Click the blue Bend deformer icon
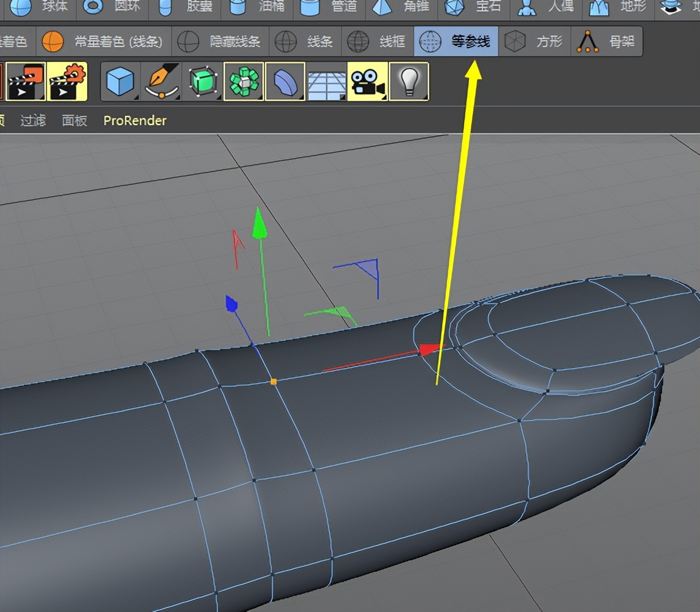 (285, 82)
